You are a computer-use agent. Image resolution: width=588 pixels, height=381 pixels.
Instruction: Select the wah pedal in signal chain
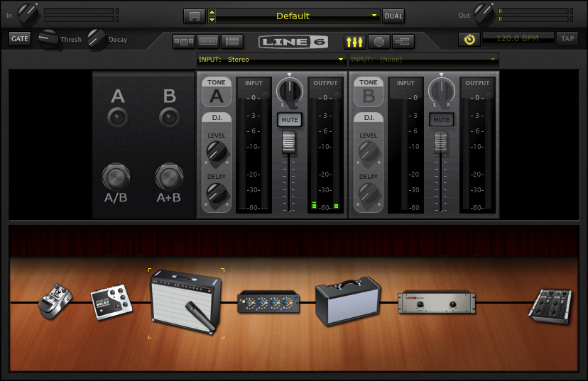(x=56, y=302)
